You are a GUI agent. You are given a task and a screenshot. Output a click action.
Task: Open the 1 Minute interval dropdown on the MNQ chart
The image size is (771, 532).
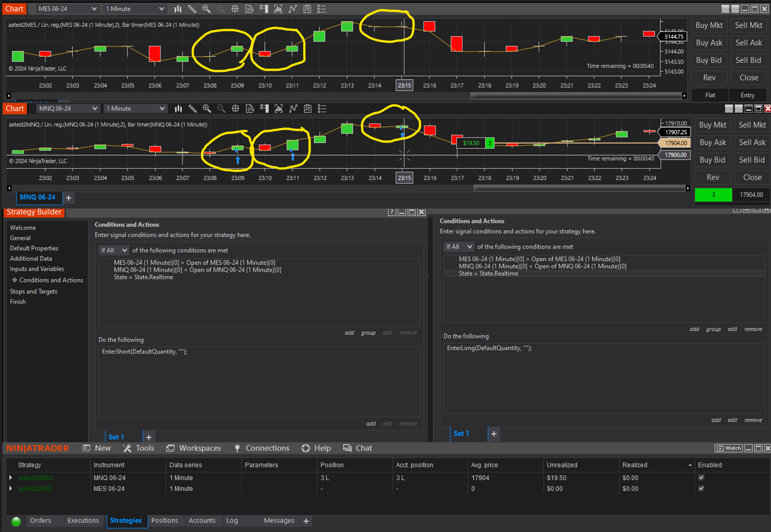(x=136, y=109)
